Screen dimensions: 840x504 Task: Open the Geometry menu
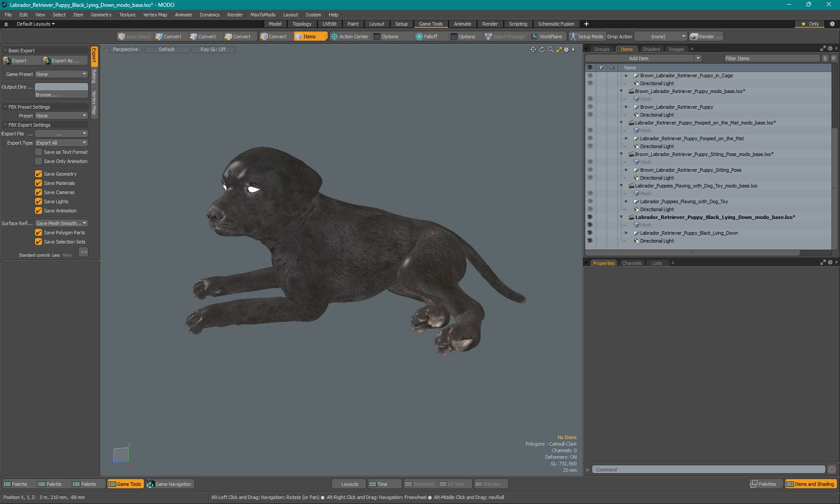(x=101, y=14)
